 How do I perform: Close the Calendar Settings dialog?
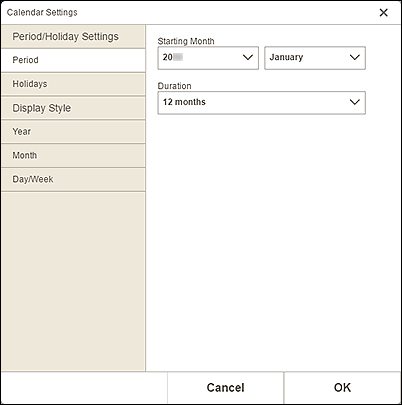tap(383, 13)
